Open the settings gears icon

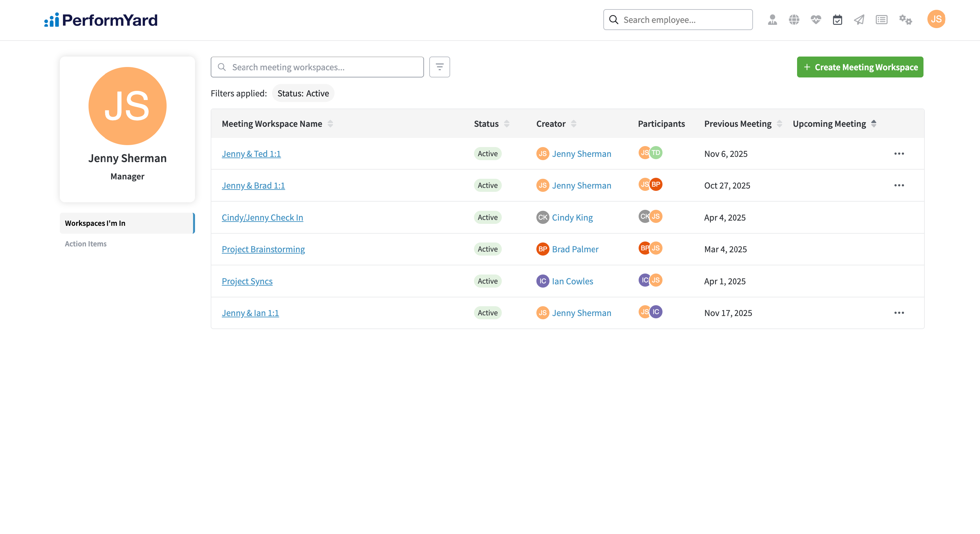[x=906, y=20]
